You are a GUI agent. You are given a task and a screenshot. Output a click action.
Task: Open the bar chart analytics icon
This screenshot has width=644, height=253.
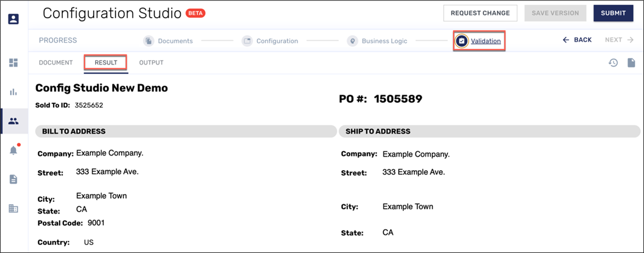[13, 92]
